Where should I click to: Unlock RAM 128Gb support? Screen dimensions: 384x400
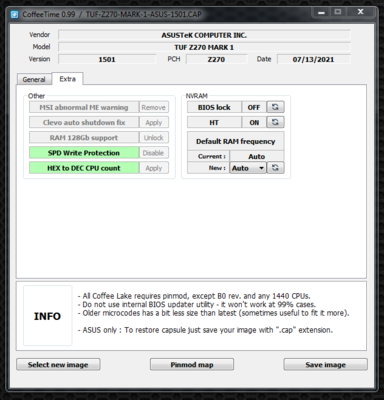154,138
